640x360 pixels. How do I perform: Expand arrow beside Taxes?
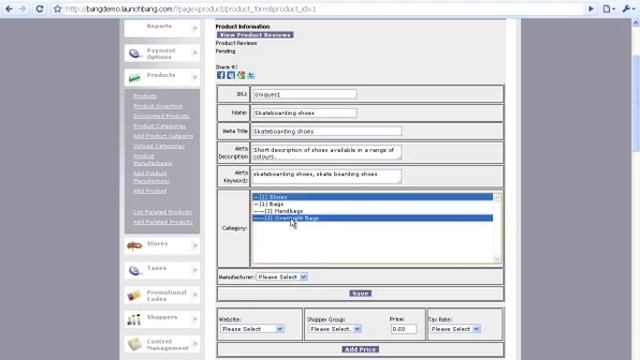[x=195, y=270]
